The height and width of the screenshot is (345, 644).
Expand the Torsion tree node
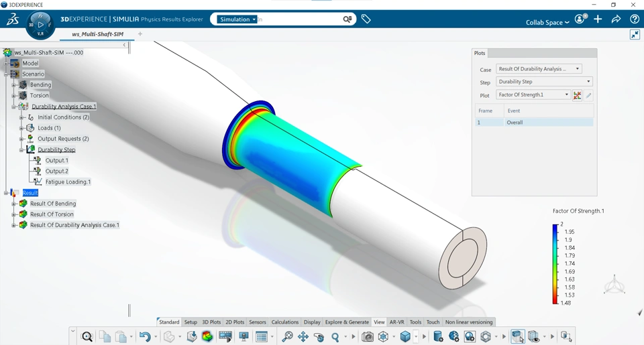(13, 95)
